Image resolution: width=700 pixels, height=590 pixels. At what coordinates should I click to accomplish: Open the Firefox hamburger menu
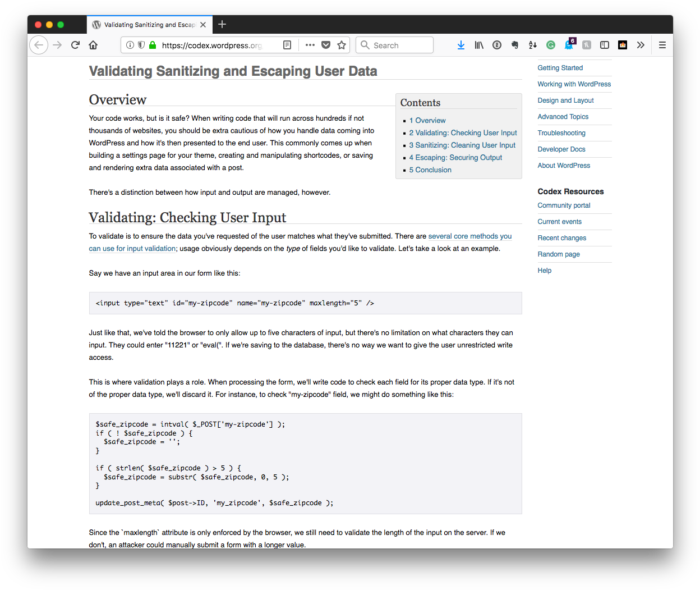click(x=662, y=45)
